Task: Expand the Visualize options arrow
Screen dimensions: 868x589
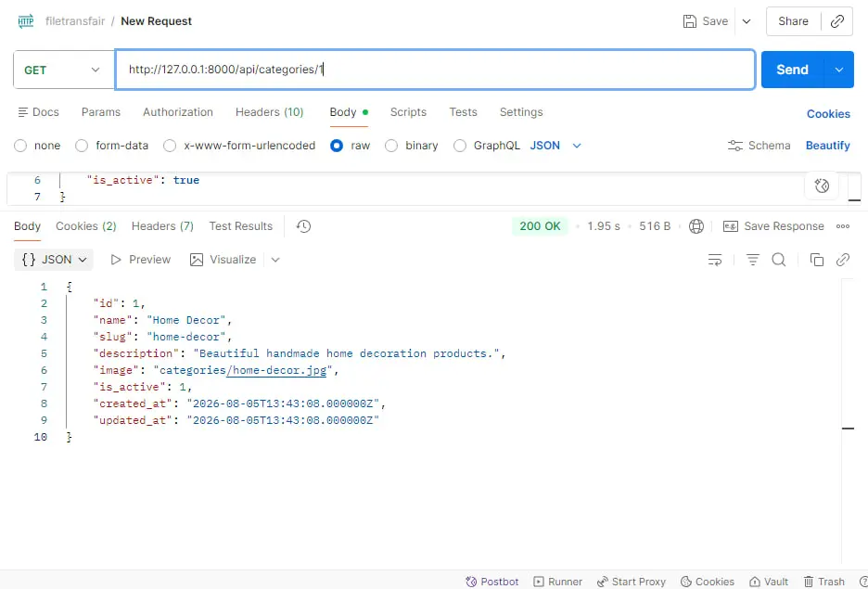Action: 275,260
